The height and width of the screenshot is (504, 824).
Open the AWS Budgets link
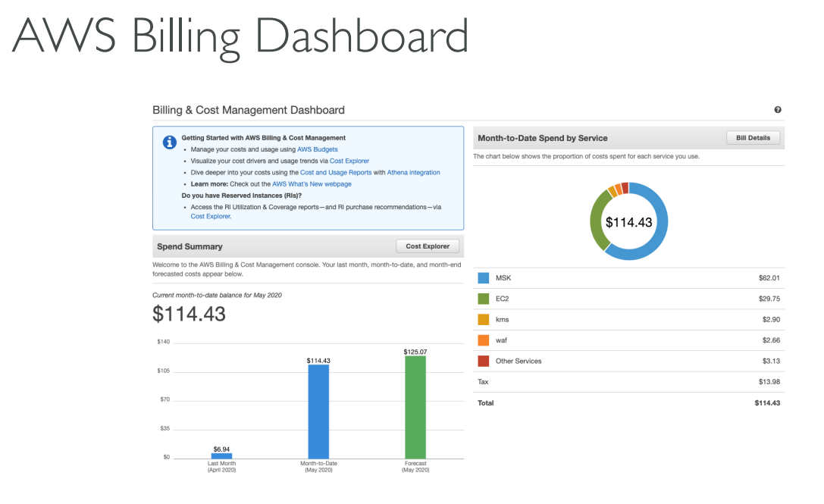coord(317,149)
